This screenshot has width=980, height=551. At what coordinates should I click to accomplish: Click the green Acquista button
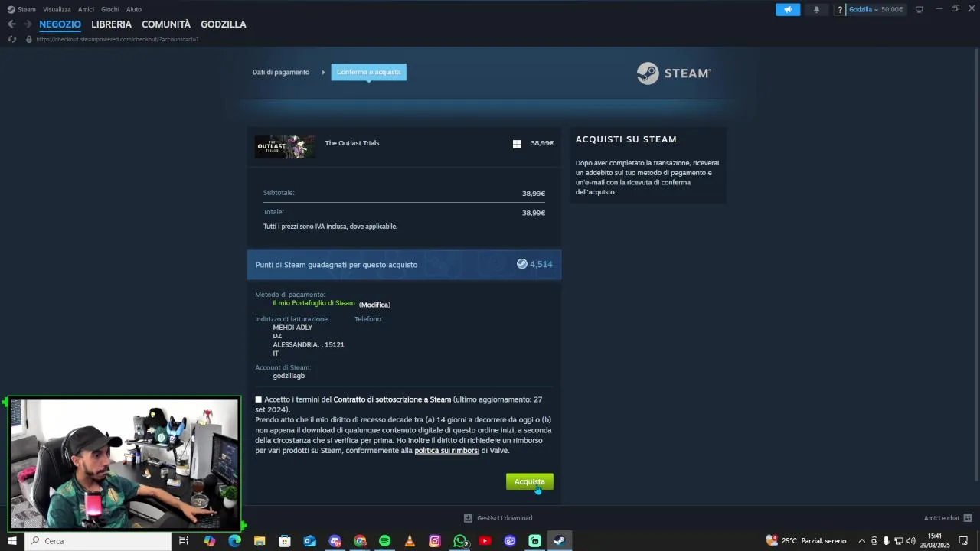point(530,481)
